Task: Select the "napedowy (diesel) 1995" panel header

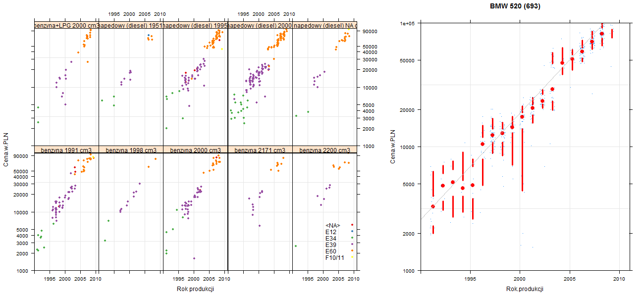Action: tap(196, 25)
